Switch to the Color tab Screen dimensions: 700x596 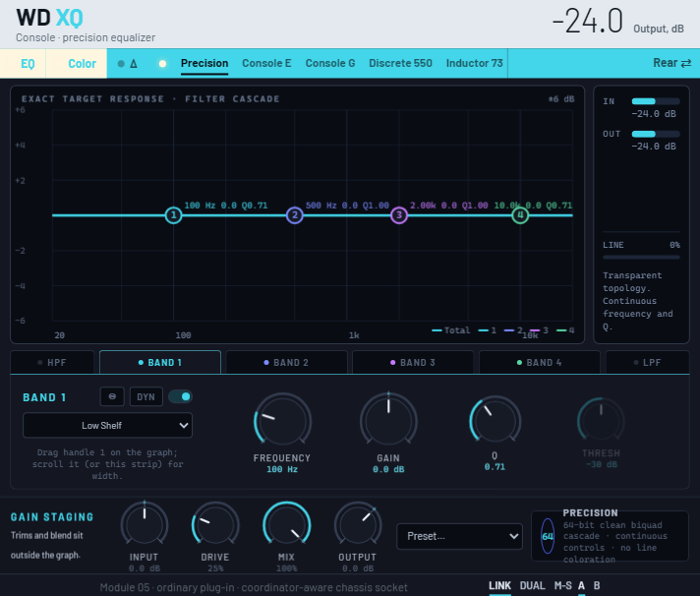[x=77, y=63]
